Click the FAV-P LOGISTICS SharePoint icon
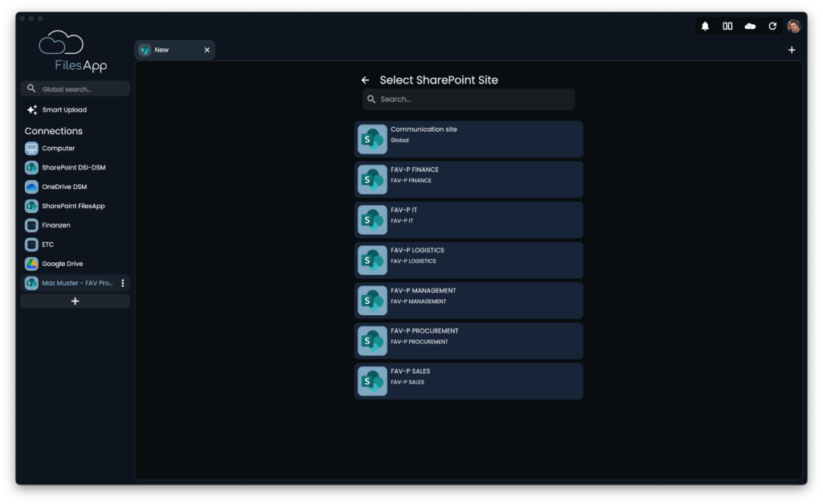This screenshot has height=504, width=823. [x=372, y=260]
